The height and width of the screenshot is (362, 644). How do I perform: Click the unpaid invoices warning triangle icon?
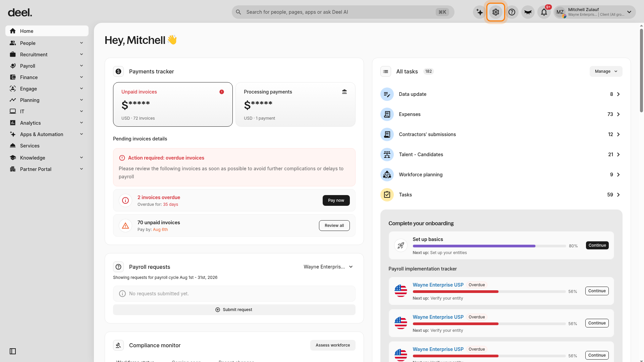coord(125,226)
